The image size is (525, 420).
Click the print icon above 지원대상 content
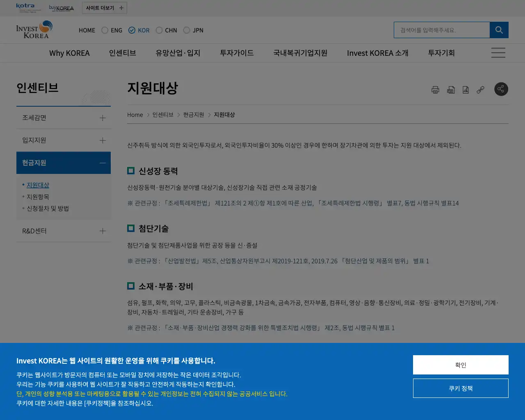tap(436, 89)
